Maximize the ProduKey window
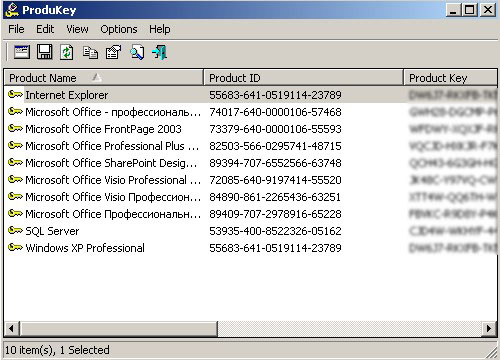Screen dimensions: 500x360 (470, 10)
